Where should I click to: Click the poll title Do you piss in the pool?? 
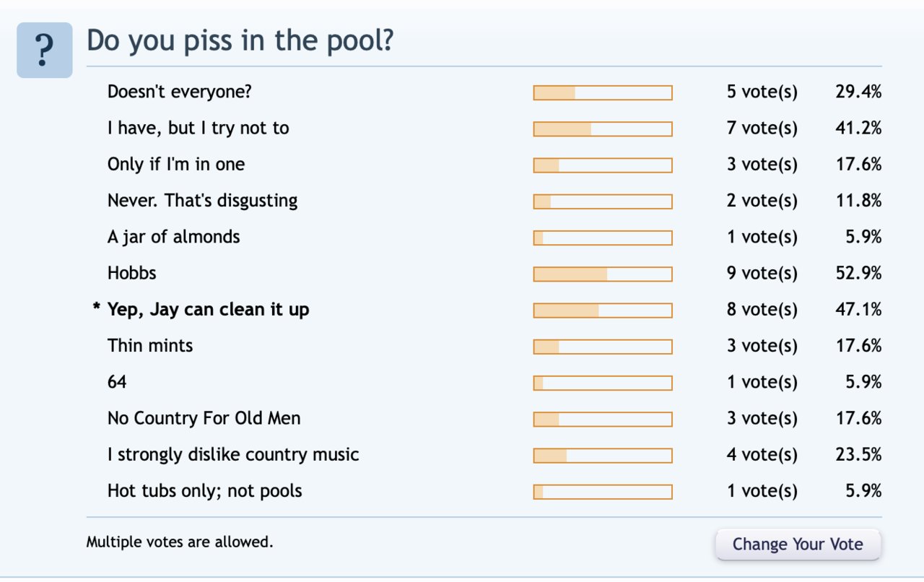coord(240,40)
